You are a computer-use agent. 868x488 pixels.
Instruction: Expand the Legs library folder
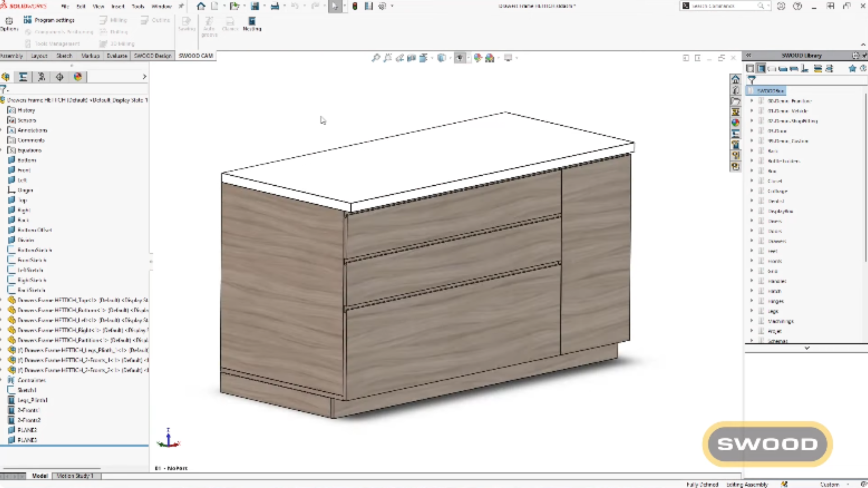[x=752, y=311]
